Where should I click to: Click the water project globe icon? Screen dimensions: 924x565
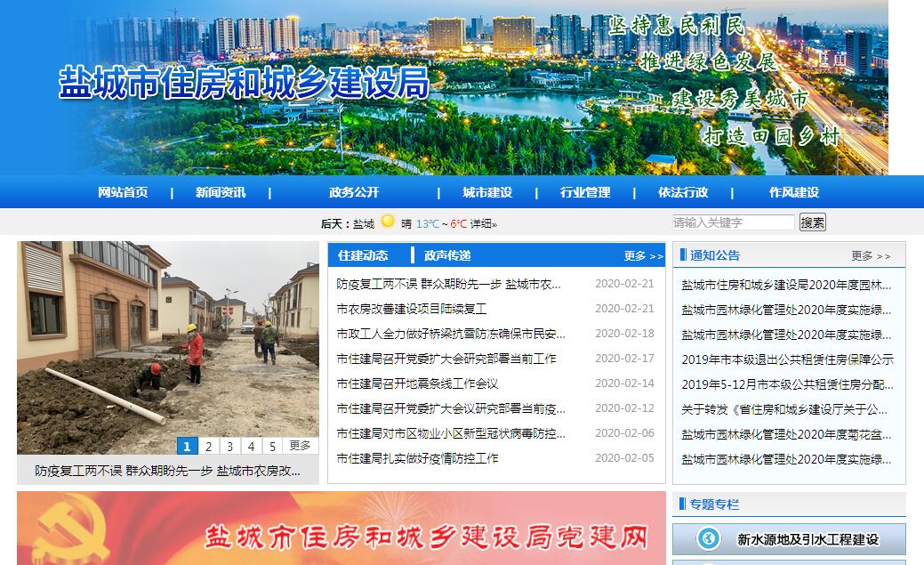709,539
